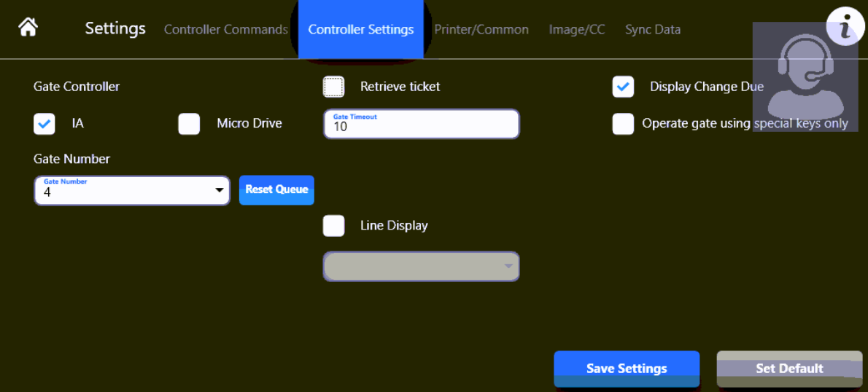Image resolution: width=868 pixels, height=392 pixels.
Task: Go to the home screen icon
Action: tap(28, 27)
